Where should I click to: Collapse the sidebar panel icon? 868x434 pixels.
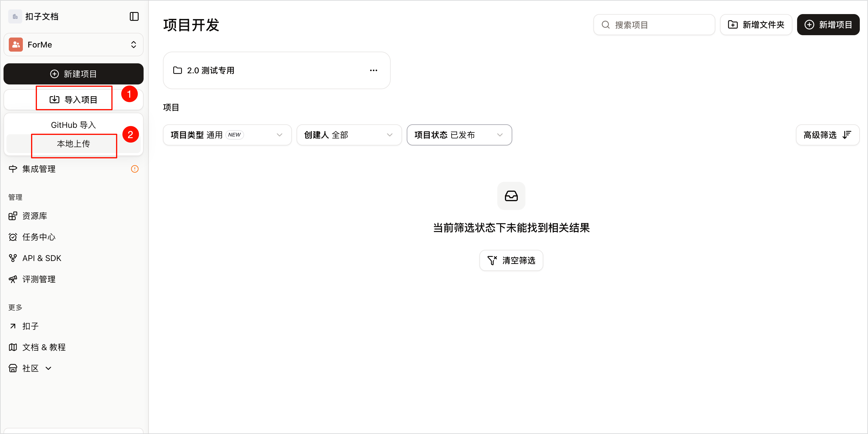pos(134,16)
